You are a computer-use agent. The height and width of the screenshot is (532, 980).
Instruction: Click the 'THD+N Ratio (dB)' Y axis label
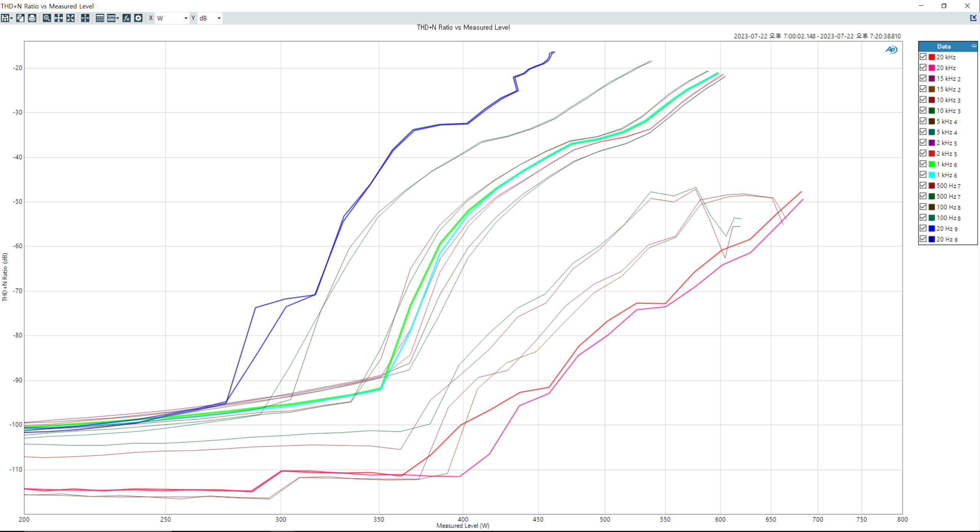[x=5, y=277]
